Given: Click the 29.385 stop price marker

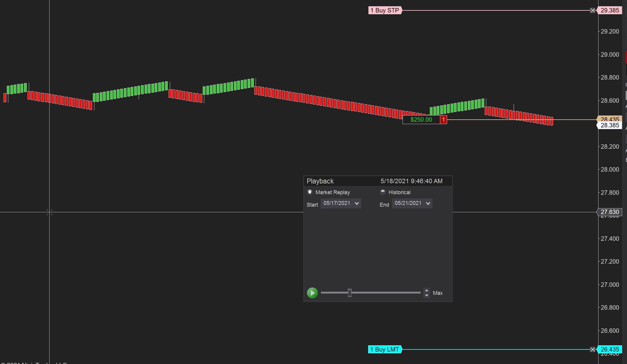Looking at the screenshot, I should point(609,10).
